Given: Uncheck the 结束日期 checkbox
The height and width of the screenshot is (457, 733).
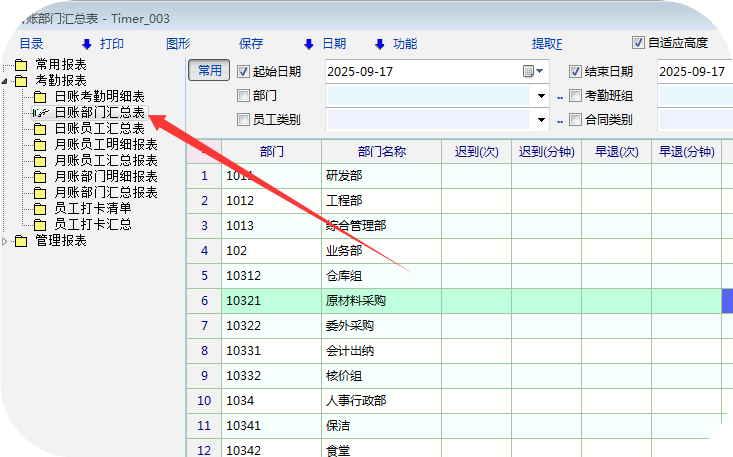Looking at the screenshot, I should click(575, 71).
